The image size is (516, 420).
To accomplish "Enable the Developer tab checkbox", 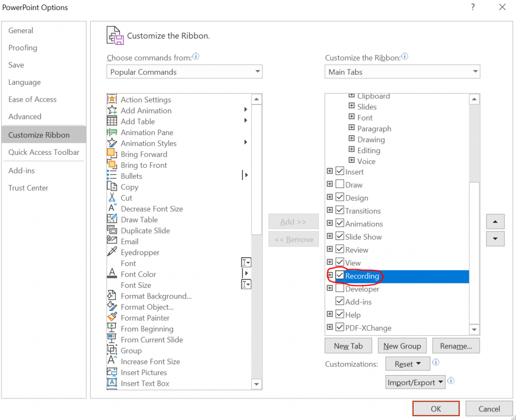I will [340, 289].
